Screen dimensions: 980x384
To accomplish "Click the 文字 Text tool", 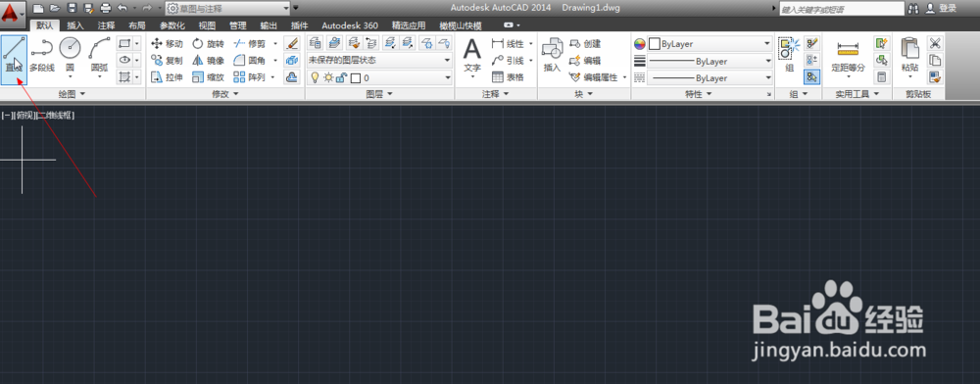I will 472,56.
